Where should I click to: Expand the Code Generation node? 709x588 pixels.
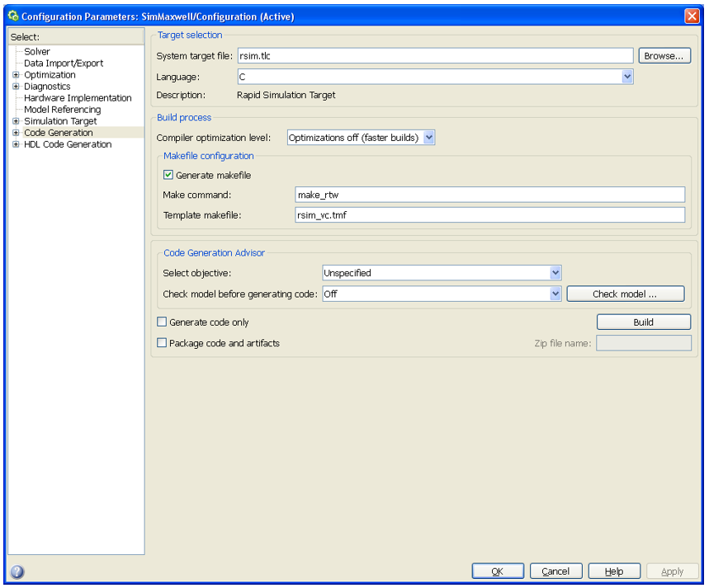tap(16, 133)
